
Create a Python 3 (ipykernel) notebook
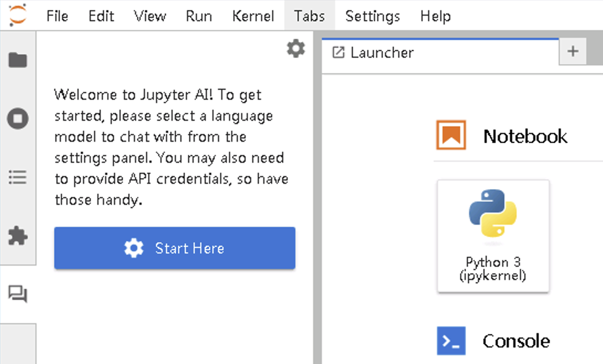click(x=493, y=236)
